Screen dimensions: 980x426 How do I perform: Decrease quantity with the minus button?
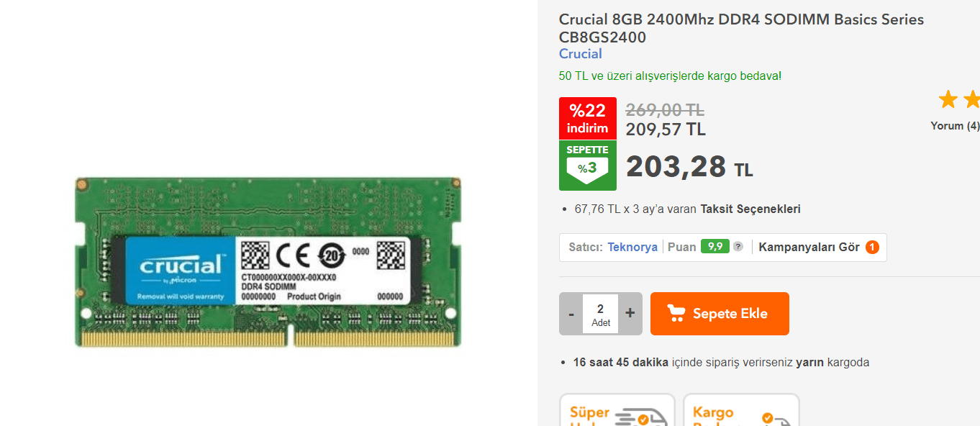point(571,314)
